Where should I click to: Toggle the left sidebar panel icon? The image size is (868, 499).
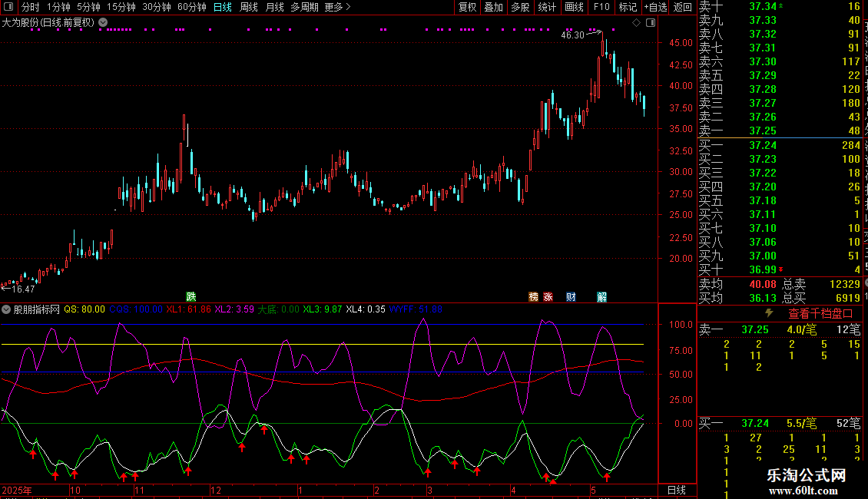8,7
